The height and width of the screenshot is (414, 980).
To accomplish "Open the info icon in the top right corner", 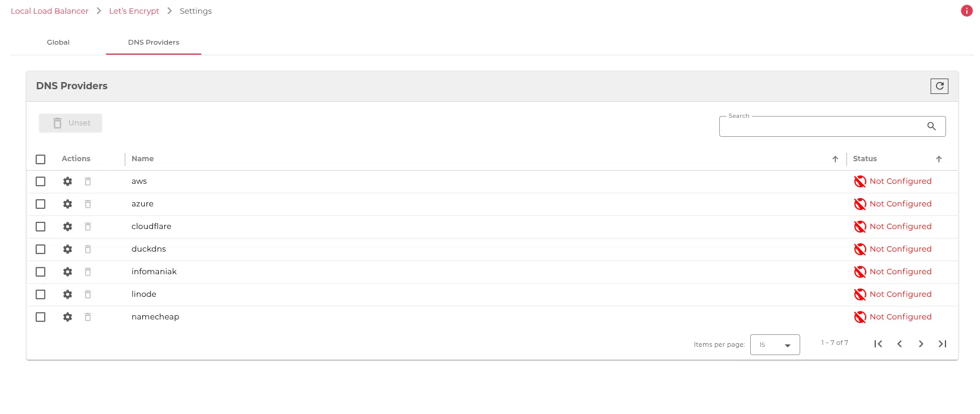I will [966, 11].
